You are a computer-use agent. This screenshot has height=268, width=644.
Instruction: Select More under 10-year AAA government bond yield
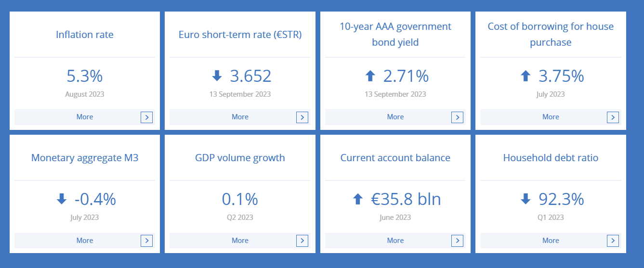click(x=395, y=117)
